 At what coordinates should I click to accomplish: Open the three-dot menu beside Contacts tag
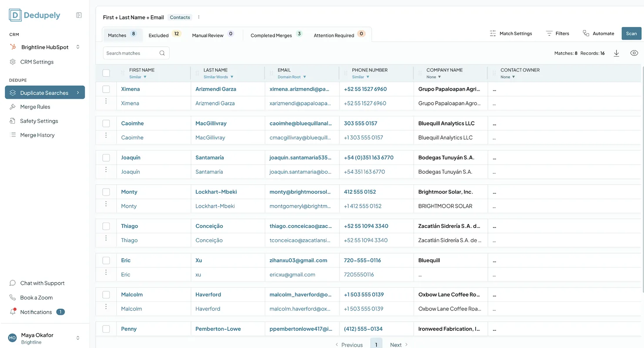pos(199,17)
